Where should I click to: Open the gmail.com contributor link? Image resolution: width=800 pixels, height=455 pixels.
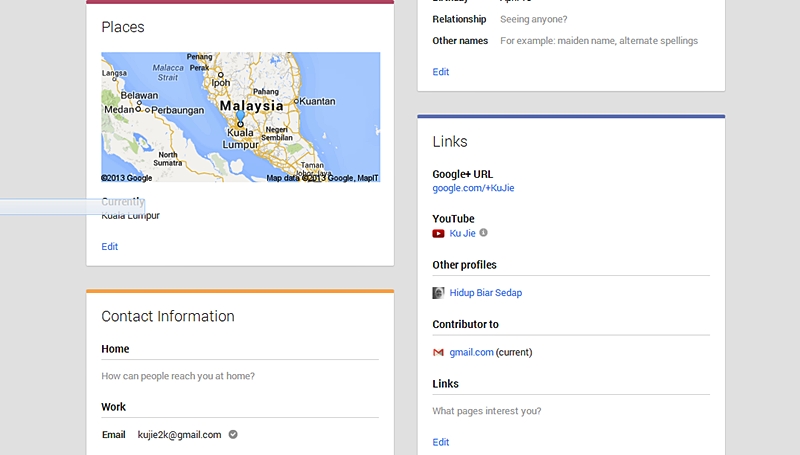pyautogui.click(x=471, y=352)
